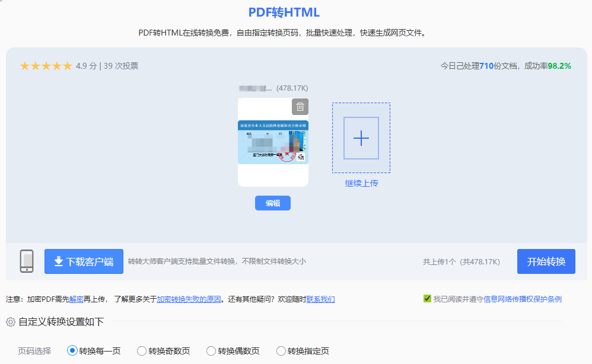Click the gear icon beside 自定义转换设置如下

point(11,322)
